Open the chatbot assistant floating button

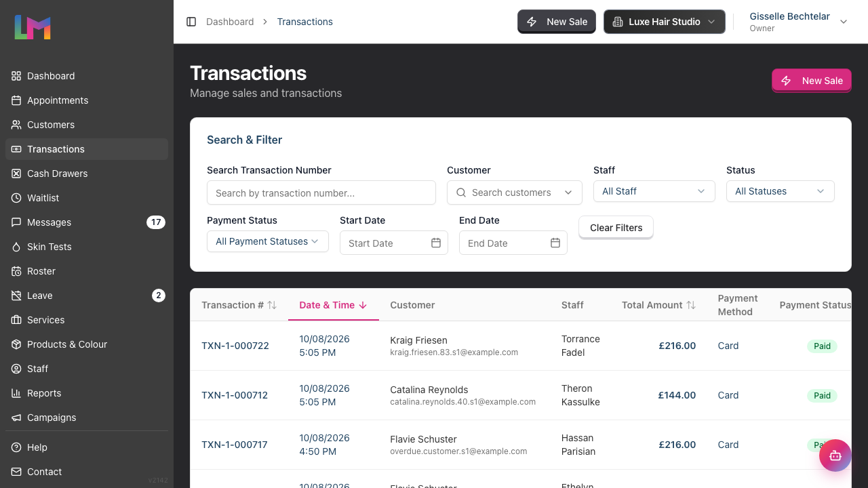(835, 455)
